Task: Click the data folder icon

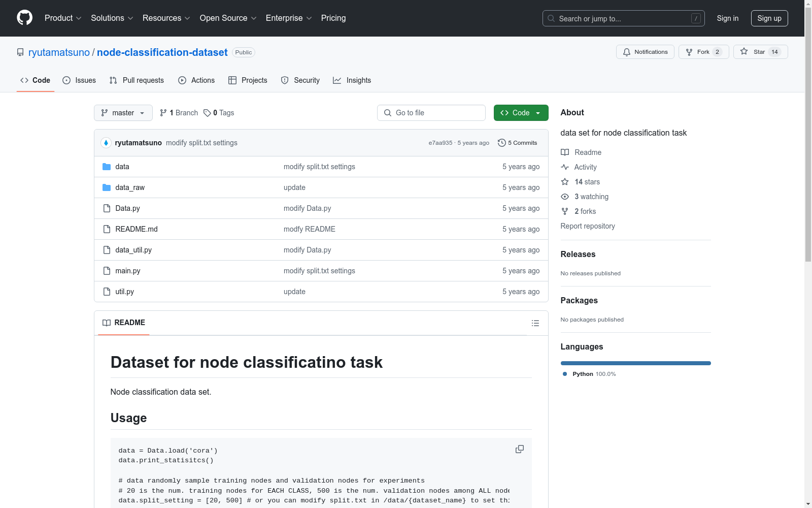Action: point(107,167)
